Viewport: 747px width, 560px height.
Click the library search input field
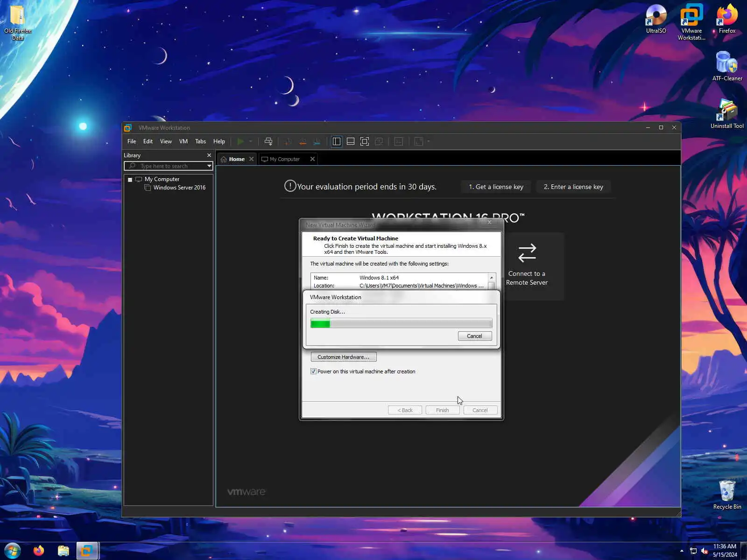169,166
